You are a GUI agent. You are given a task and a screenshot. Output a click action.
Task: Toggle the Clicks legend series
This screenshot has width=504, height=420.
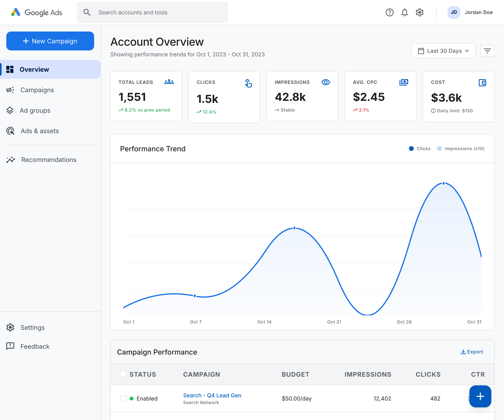coord(420,148)
